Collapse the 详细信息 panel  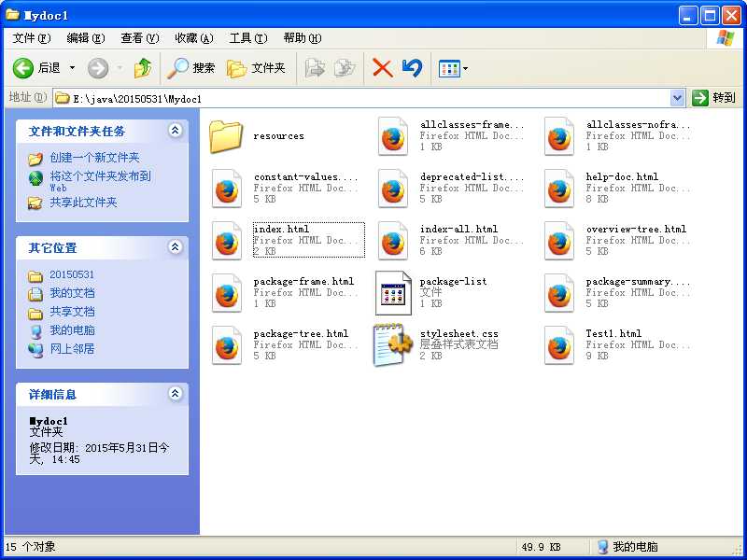tap(176, 393)
